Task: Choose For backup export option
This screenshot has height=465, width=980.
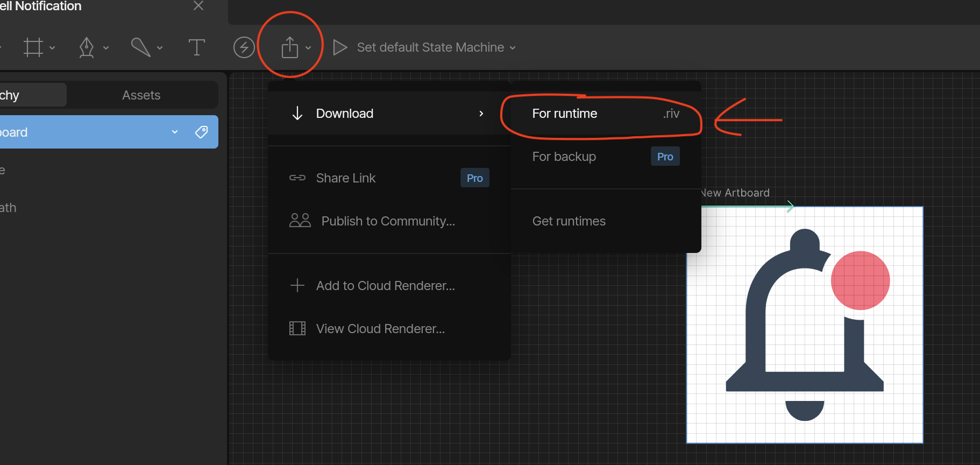Action: 606,157
